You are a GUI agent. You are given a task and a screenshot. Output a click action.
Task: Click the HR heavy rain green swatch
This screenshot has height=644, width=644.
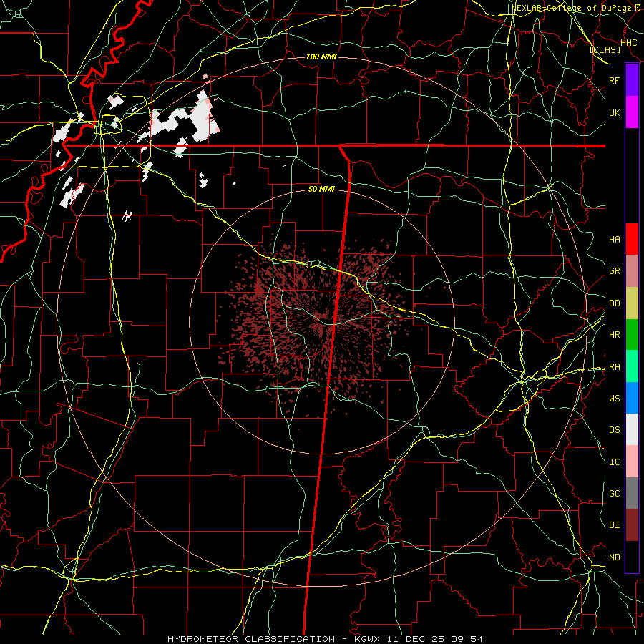632,335
